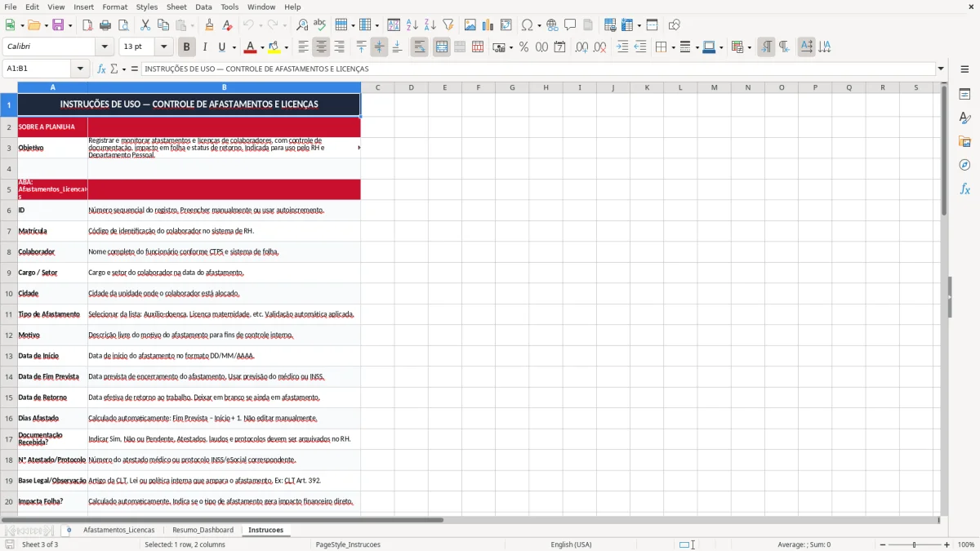Click the AutoFilter funnel icon

click(x=448, y=25)
